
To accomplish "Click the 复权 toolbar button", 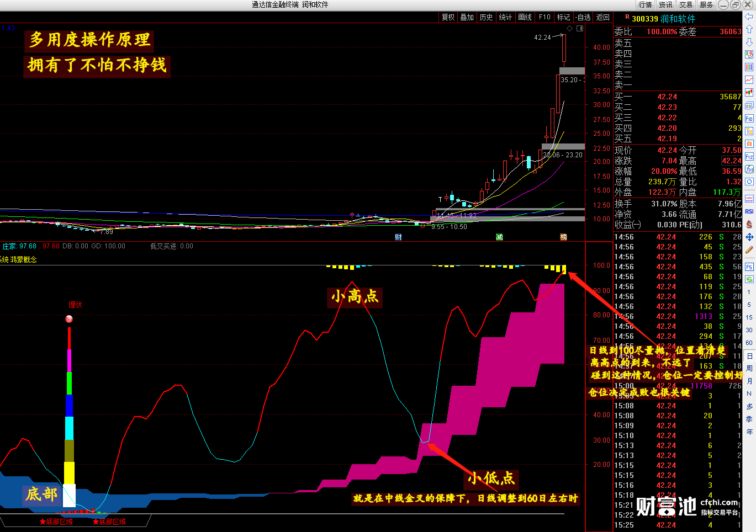I will [448, 17].
